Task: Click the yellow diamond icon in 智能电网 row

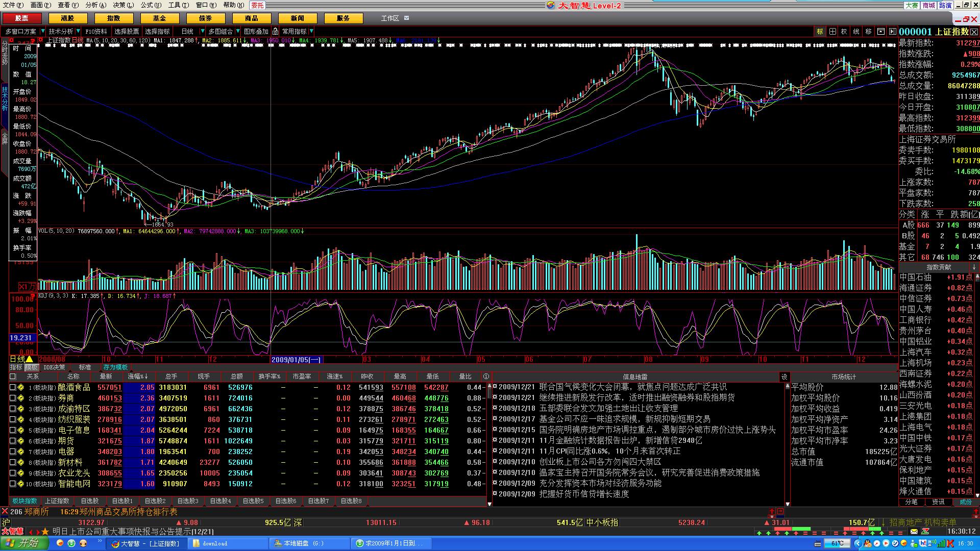Action: [x=21, y=484]
